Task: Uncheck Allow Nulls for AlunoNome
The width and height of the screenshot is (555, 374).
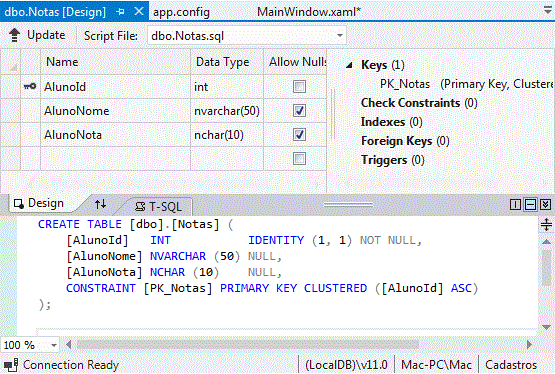Action: click(x=299, y=111)
